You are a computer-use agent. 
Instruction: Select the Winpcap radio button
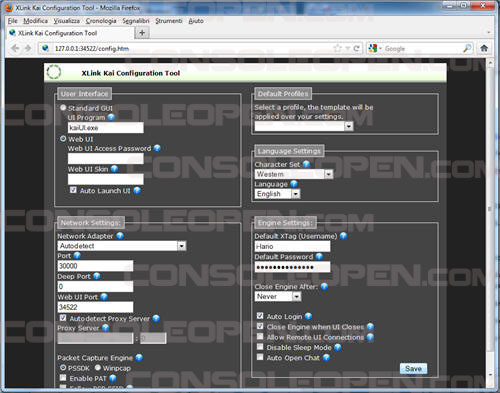tap(98, 368)
